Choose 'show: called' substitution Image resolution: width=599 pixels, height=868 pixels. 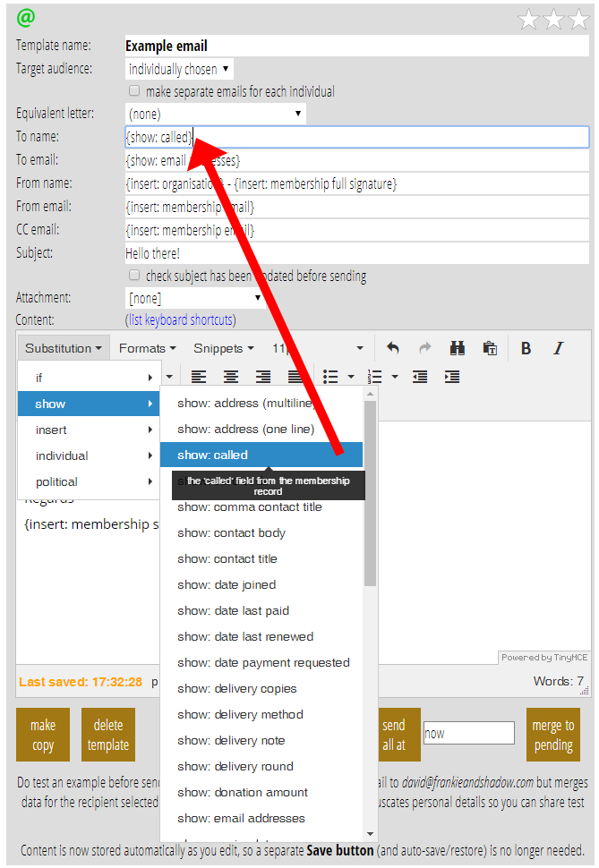pos(261,455)
